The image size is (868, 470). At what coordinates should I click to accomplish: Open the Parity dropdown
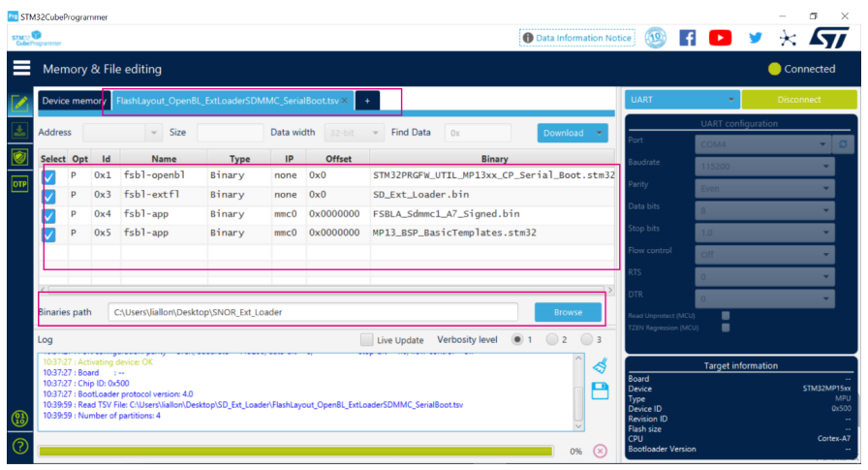(x=764, y=188)
